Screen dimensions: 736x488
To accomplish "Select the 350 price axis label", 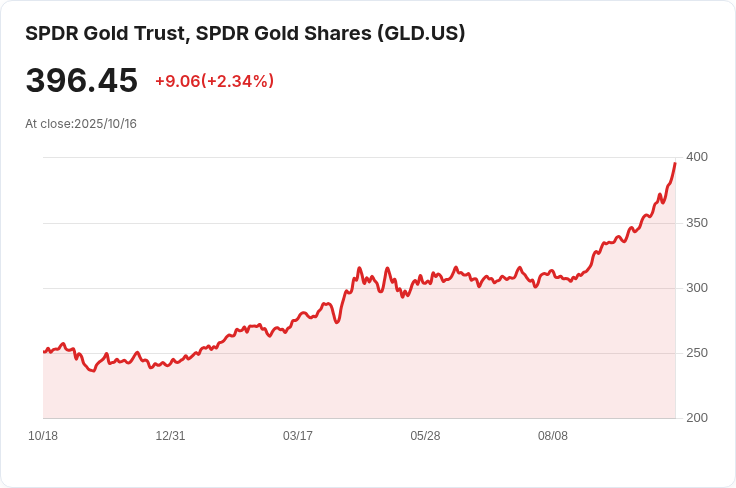I will (x=696, y=222).
